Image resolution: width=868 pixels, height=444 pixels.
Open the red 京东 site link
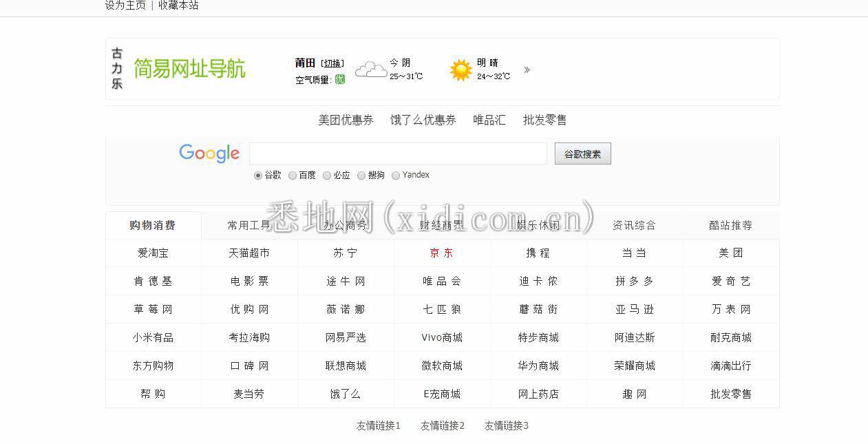[442, 253]
